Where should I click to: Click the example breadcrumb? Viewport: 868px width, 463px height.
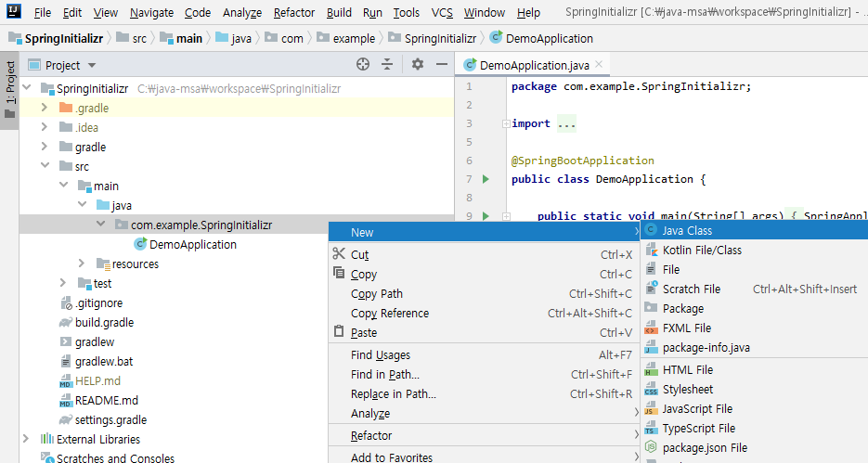[x=347, y=38]
